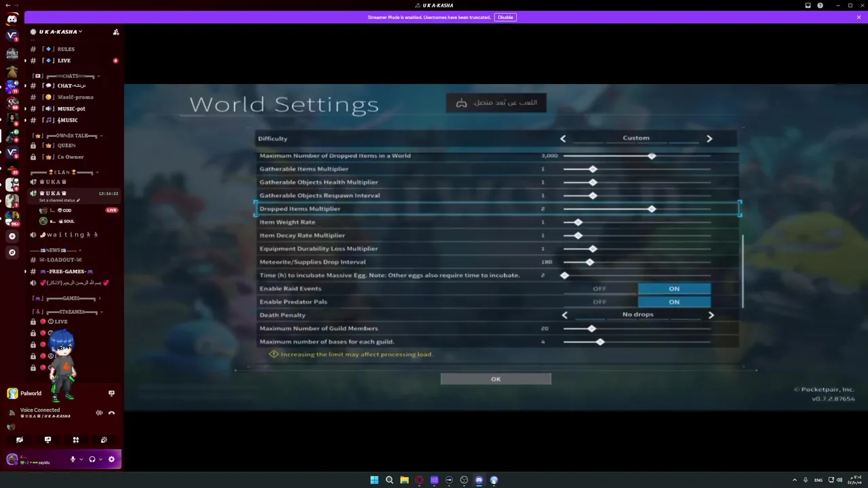The image size is (868, 488).
Task: Turn predator pals OFF
Action: pos(599,302)
